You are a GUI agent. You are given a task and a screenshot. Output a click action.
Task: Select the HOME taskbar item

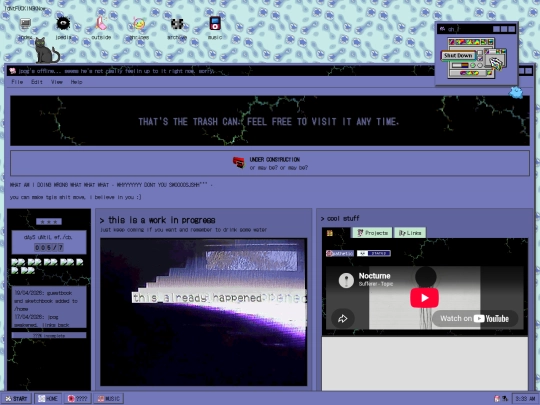tap(48, 398)
